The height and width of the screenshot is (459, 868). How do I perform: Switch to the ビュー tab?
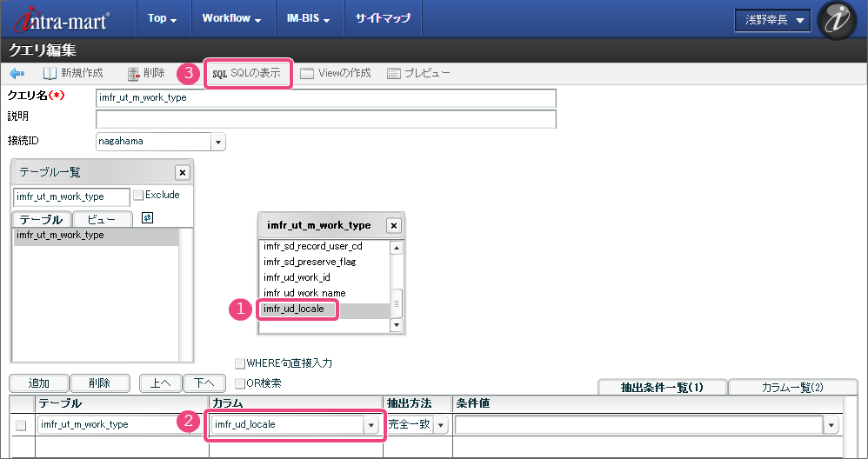(x=103, y=220)
